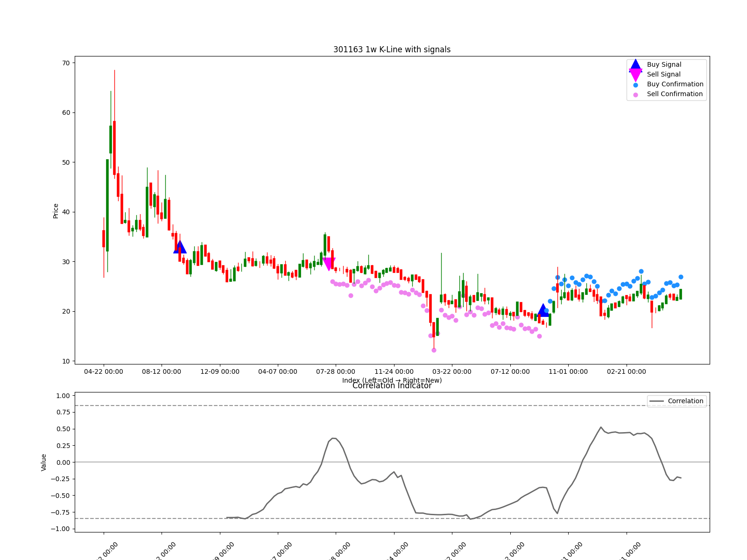Click the x-axis tick label '07-28 00:00'
Viewport: 747px width, 560px height.
click(336, 371)
